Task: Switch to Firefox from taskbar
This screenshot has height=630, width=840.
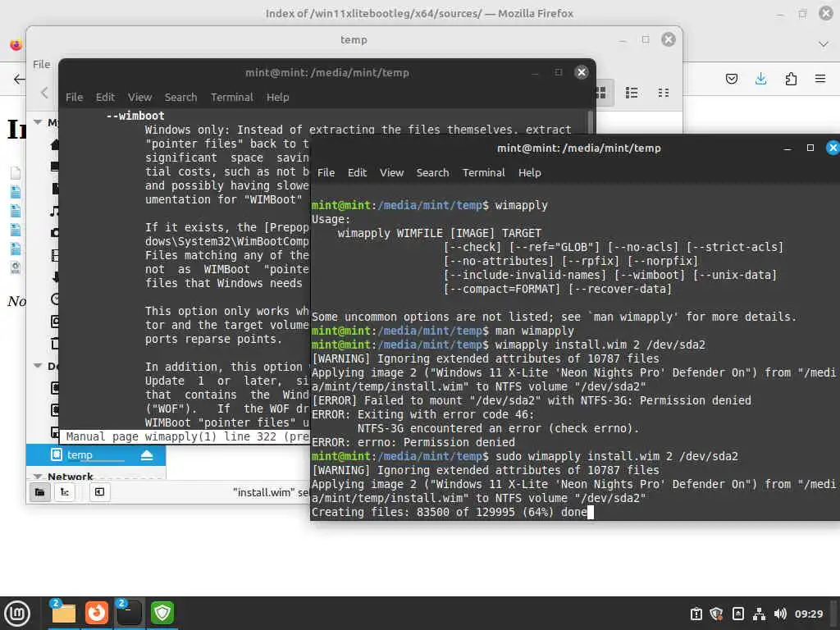Action: [x=97, y=614]
